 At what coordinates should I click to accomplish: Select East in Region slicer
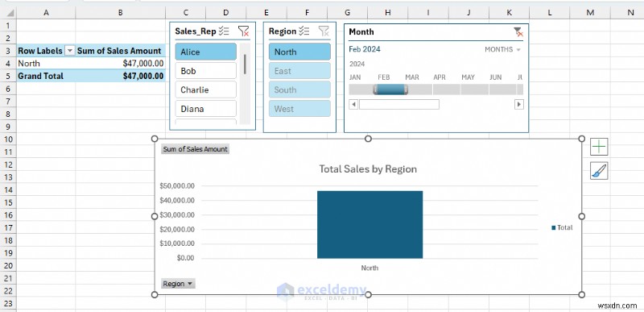tap(299, 71)
